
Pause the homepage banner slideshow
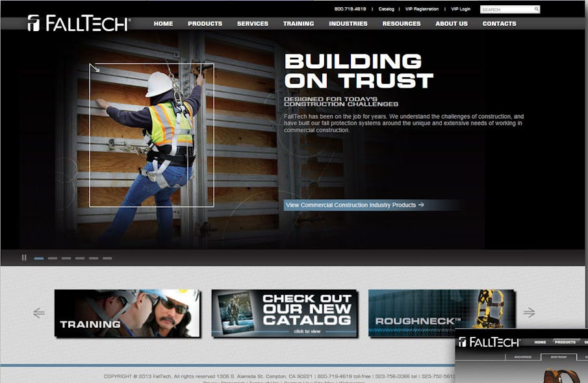[x=24, y=258]
